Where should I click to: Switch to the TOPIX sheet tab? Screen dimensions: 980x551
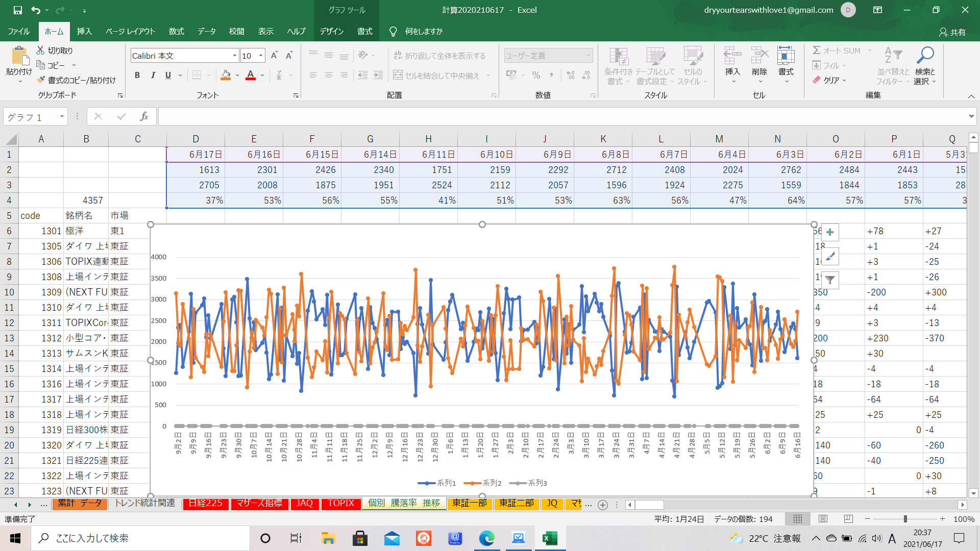click(x=340, y=504)
